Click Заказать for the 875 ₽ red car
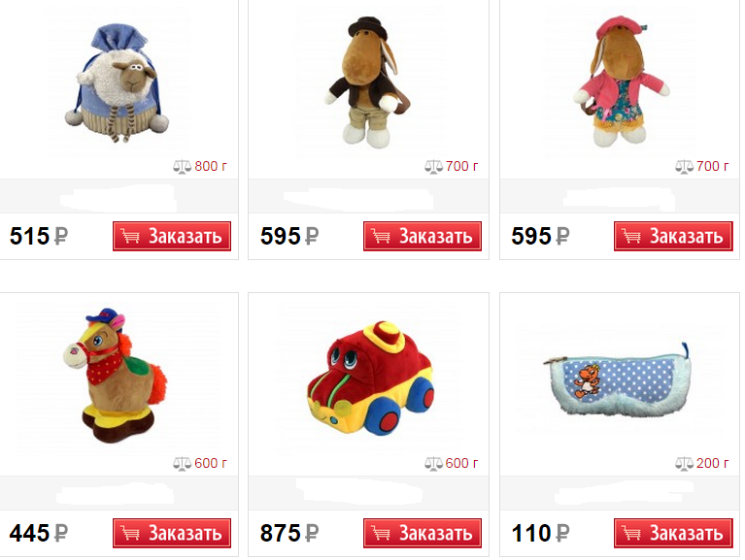This screenshot has width=745, height=560. [423, 533]
